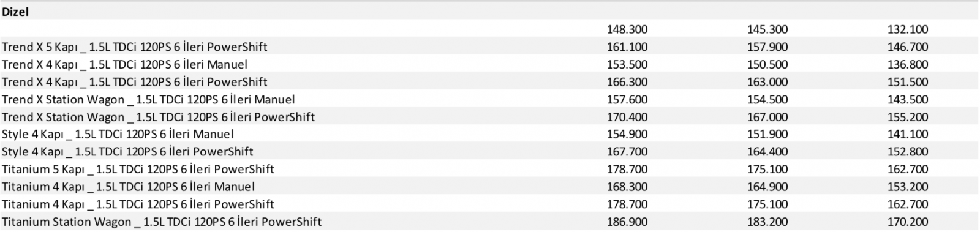Image resolution: width=980 pixels, height=232 pixels.
Task: Select Trend X Station Wagon Manuel row
Action: point(490,99)
